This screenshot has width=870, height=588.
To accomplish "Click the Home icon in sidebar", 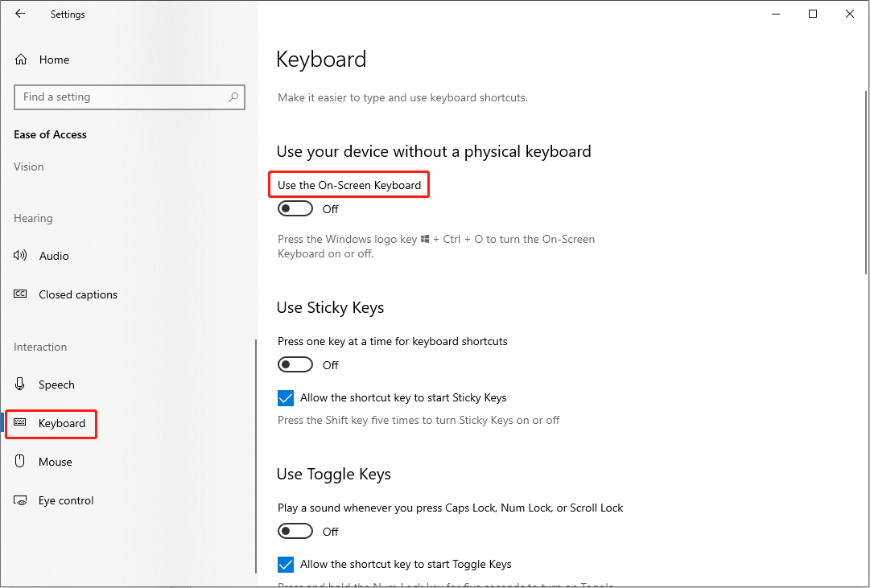I will coord(21,60).
